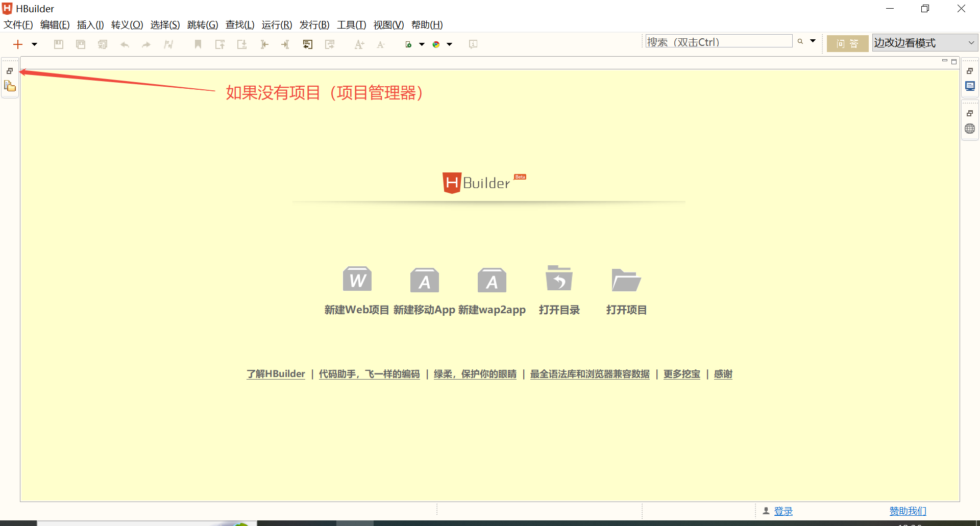Expand the run-in-browser dropdown arrow
980x526 pixels.
pyautogui.click(x=422, y=44)
